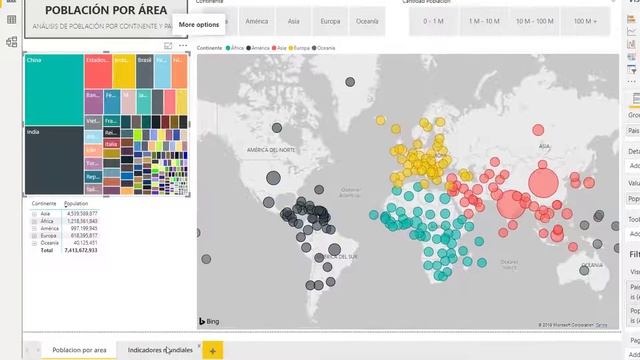Switch to Poblacion por area page tab

[79, 350]
